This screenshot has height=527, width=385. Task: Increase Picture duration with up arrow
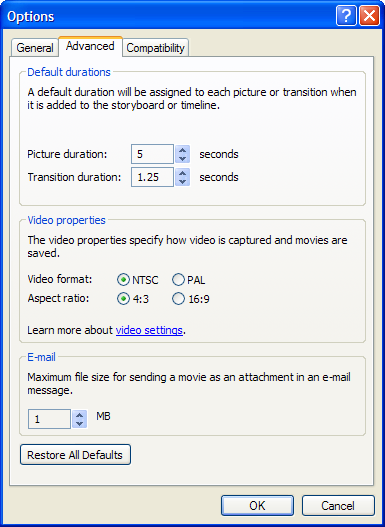pos(182,150)
